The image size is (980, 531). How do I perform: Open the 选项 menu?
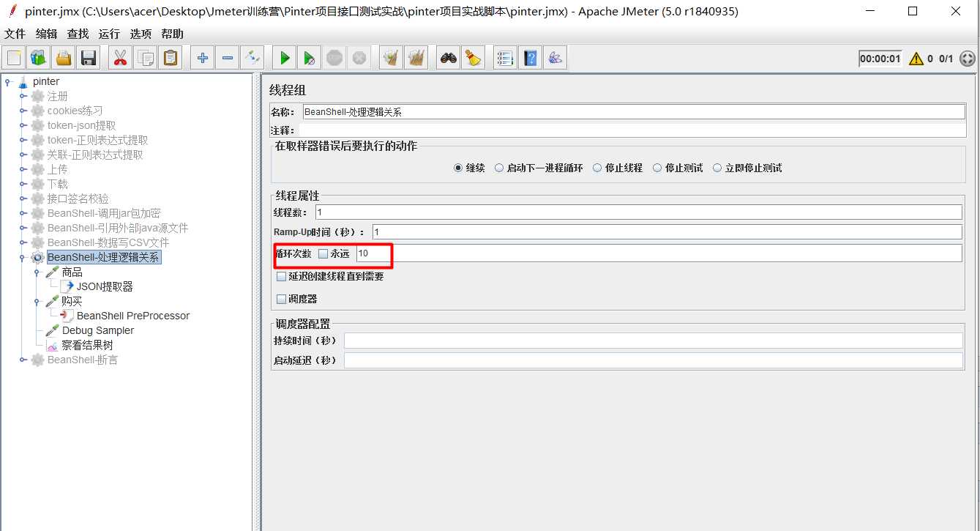[141, 34]
